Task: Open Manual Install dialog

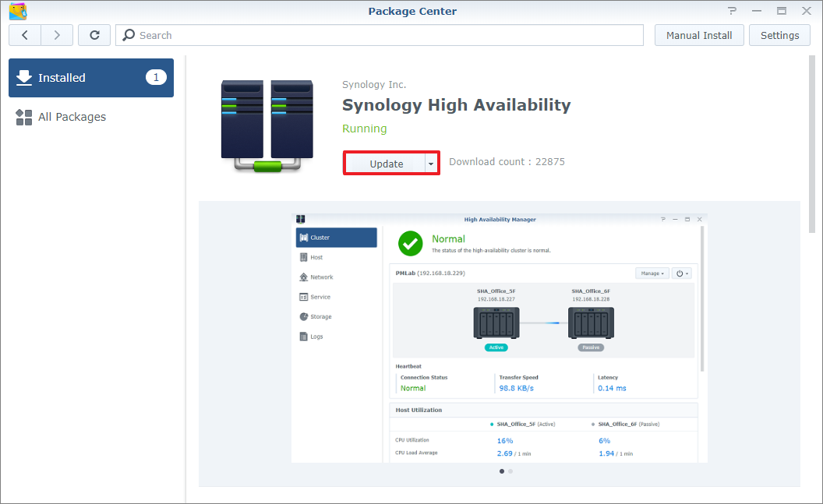Action: [699, 35]
